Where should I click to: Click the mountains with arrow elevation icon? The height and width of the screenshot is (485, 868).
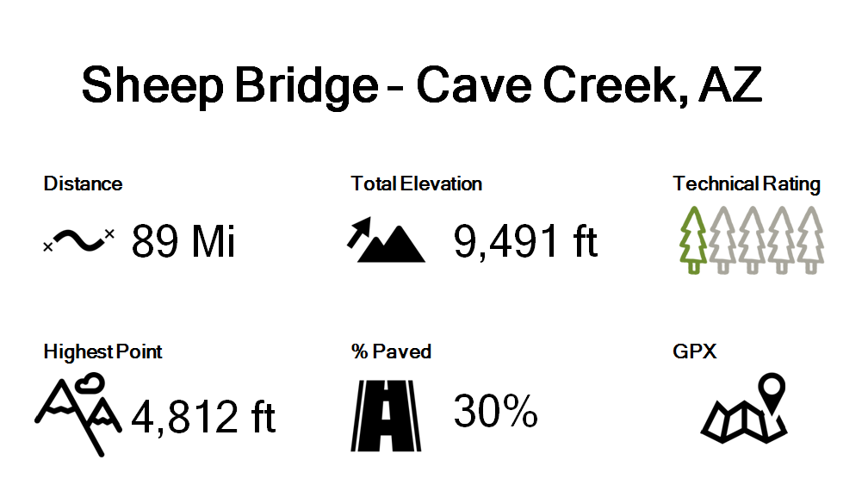(x=386, y=240)
